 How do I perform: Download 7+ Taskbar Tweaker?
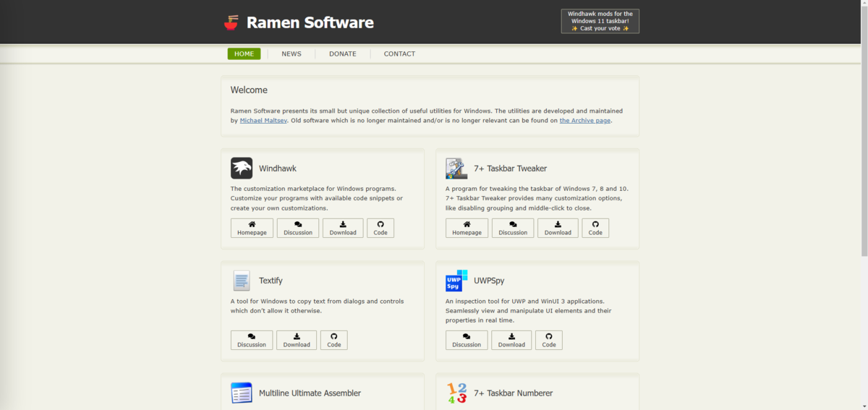click(558, 228)
